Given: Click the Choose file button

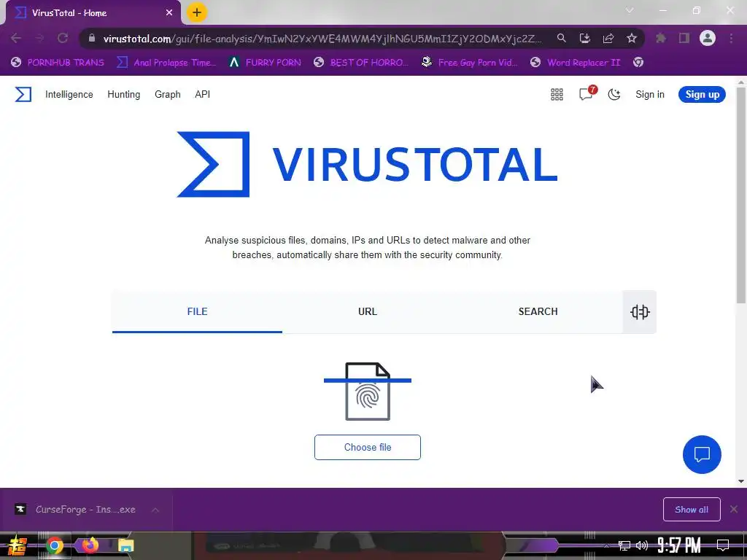Looking at the screenshot, I should coord(368,447).
